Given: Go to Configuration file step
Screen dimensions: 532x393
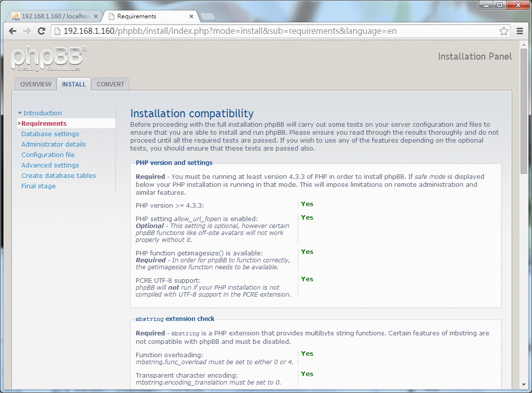Looking at the screenshot, I should tap(48, 155).
